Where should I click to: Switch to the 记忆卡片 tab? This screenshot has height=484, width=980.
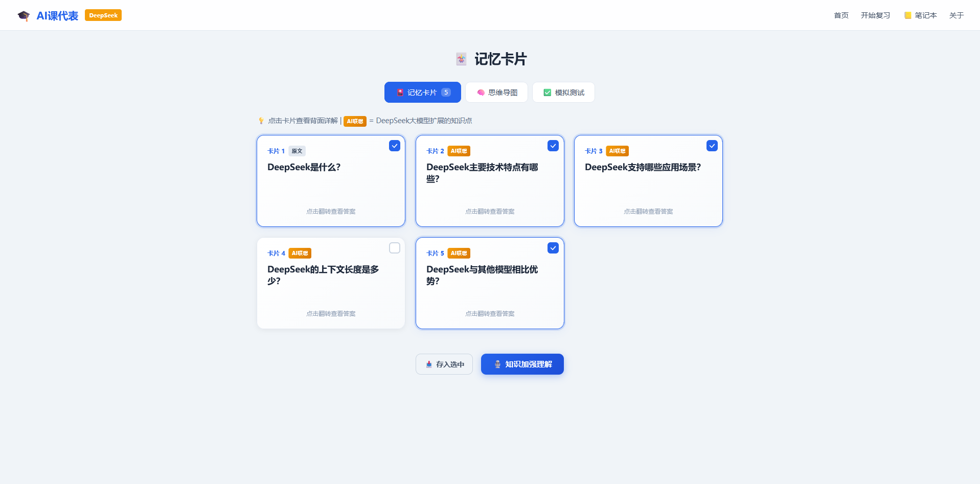(423, 93)
